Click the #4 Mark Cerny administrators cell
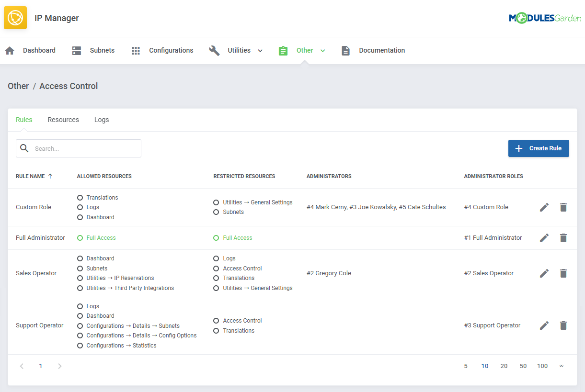The image size is (585, 392). [376, 207]
